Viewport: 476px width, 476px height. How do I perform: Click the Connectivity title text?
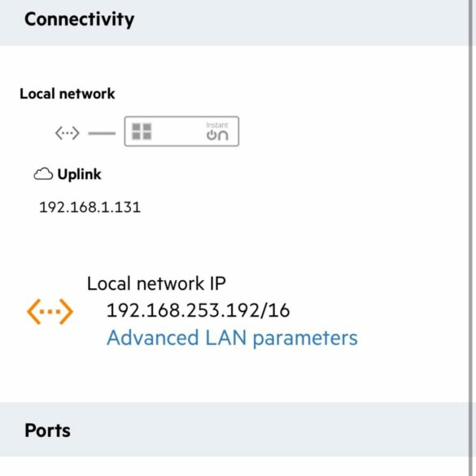tap(79, 20)
